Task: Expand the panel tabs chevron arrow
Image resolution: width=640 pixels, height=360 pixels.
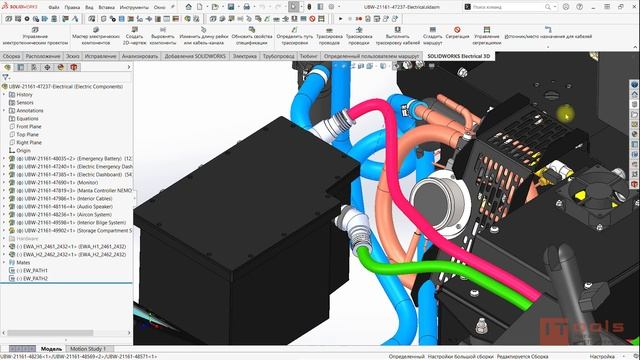Action: point(129,67)
